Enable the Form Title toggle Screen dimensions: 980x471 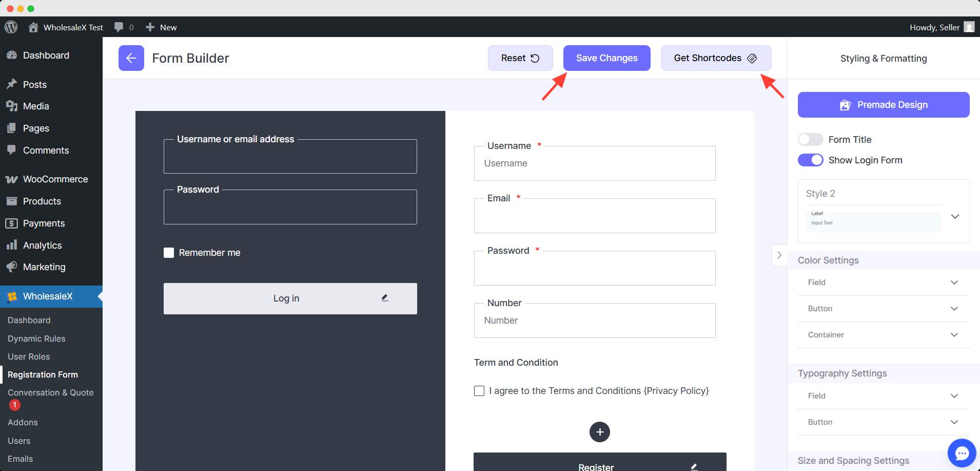810,140
